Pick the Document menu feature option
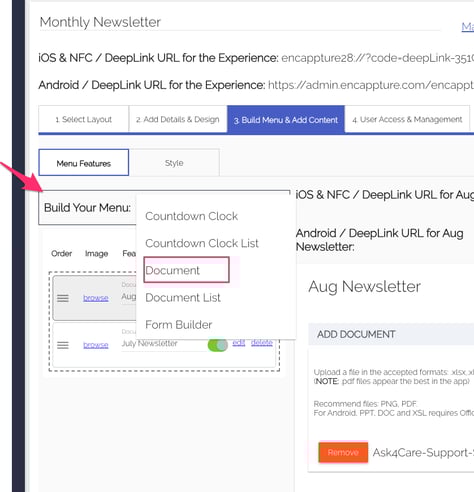 pos(186,270)
